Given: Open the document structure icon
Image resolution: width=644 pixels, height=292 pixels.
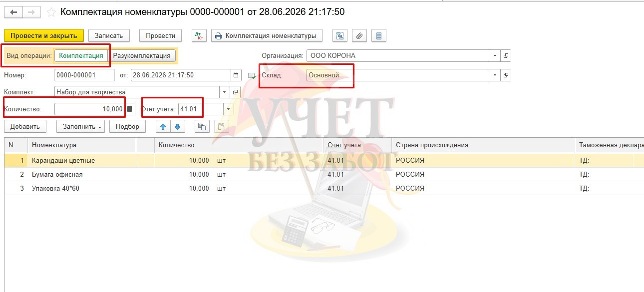Looking at the screenshot, I should click(x=340, y=35).
